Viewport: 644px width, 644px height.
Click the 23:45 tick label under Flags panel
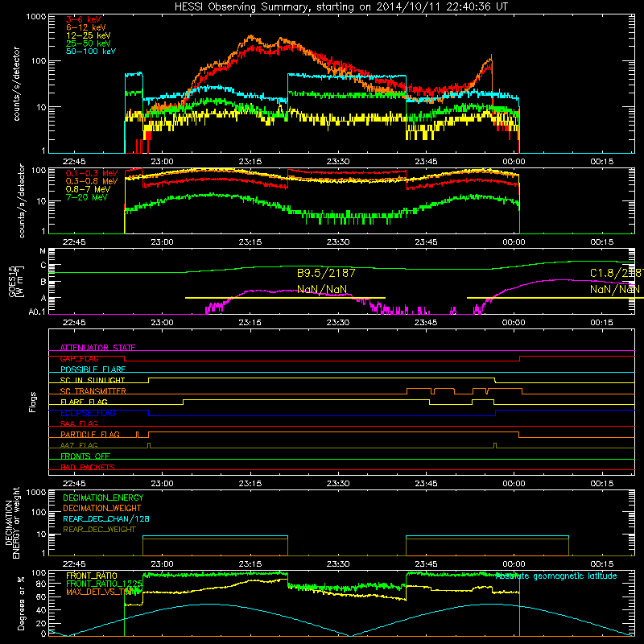pos(426,484)
